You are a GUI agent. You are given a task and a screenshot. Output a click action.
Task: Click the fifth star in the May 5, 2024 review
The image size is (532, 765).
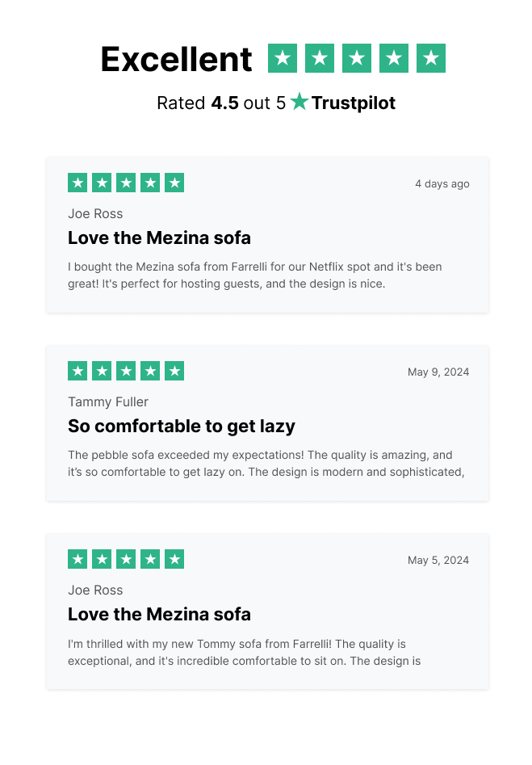click(x=174, y=559)
